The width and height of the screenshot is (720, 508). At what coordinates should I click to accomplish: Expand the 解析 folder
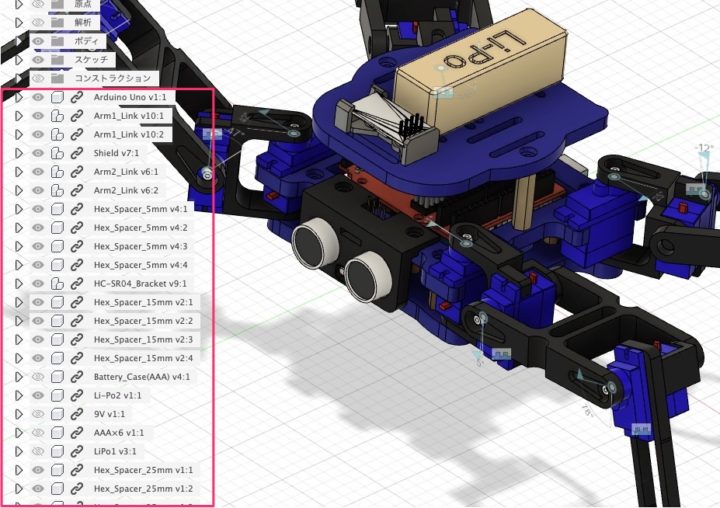(18, 22)
